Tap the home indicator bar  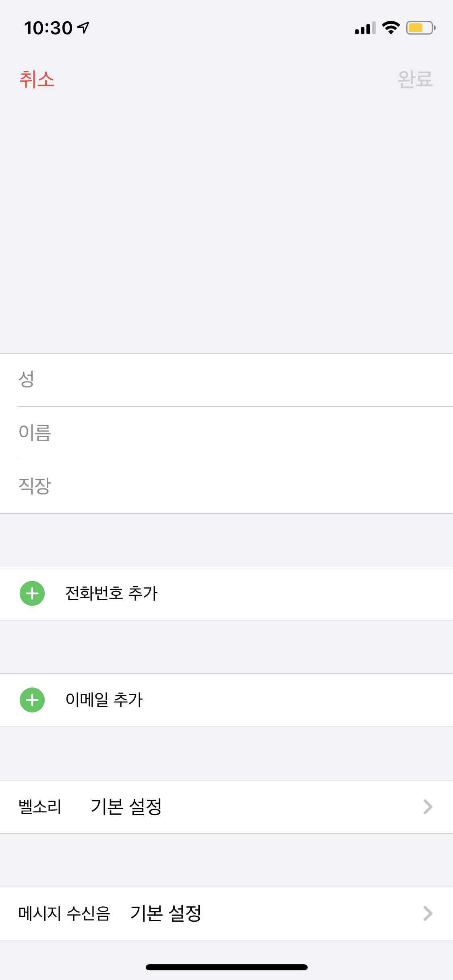tap(226, 967)
